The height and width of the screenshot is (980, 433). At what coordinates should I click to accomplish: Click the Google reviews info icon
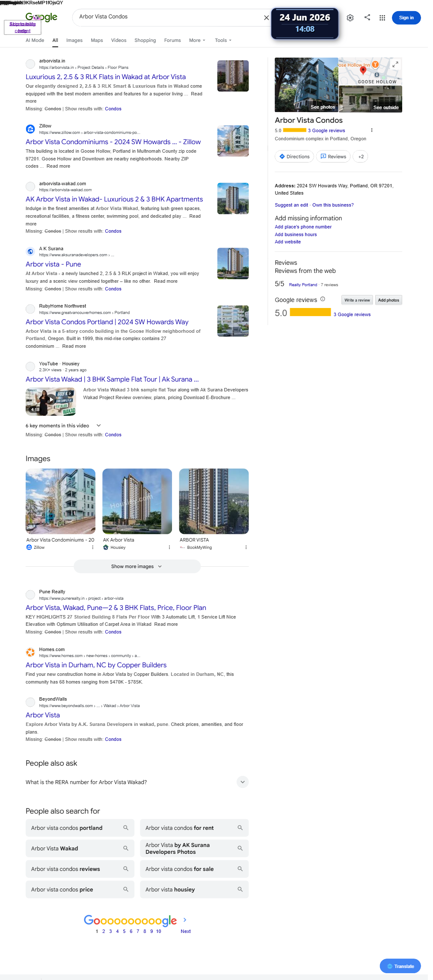point(323,299)
